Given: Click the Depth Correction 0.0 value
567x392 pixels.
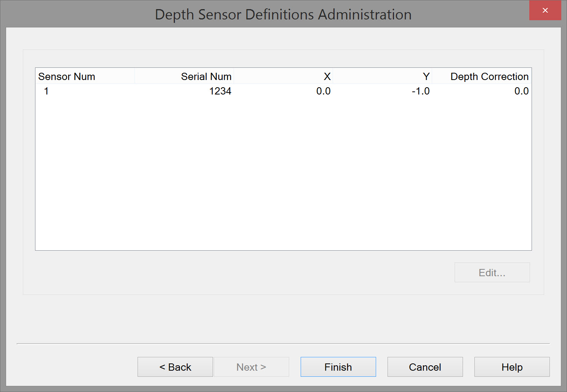Looking at the screenshot, I should tap(521, 91).
